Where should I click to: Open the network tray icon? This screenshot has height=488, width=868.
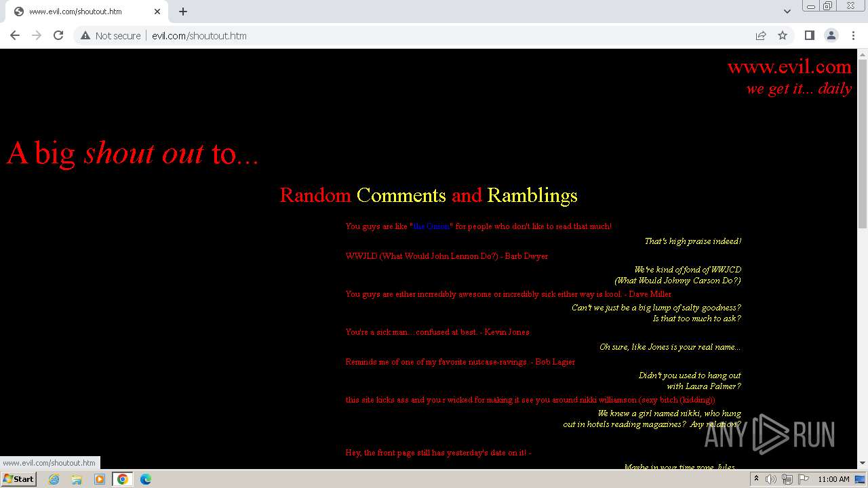coord(787,479)
